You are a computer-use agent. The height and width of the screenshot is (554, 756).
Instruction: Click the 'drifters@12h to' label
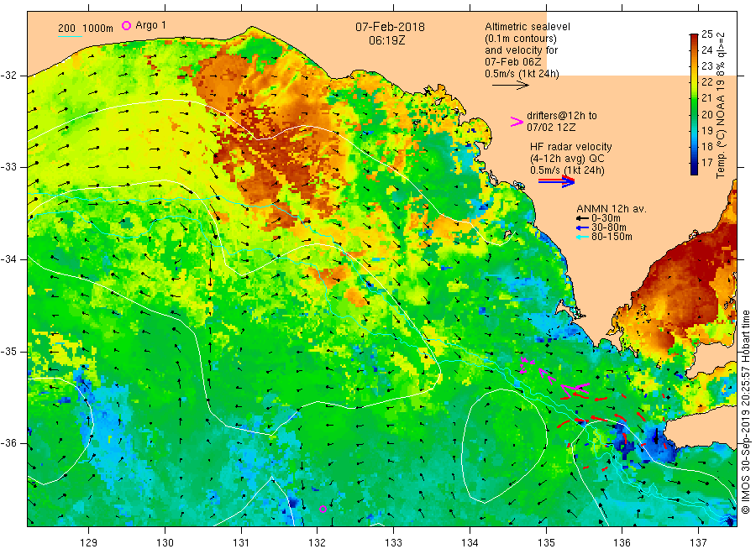coord(562,116)
